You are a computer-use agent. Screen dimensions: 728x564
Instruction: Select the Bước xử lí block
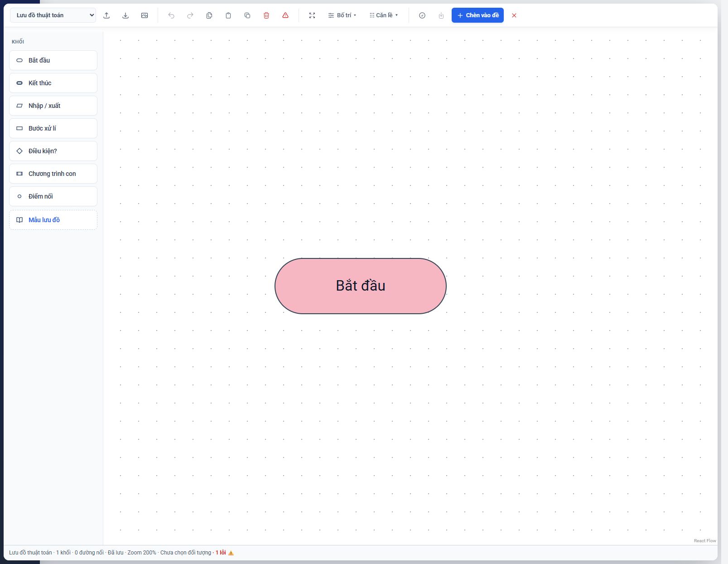(53, 128)
